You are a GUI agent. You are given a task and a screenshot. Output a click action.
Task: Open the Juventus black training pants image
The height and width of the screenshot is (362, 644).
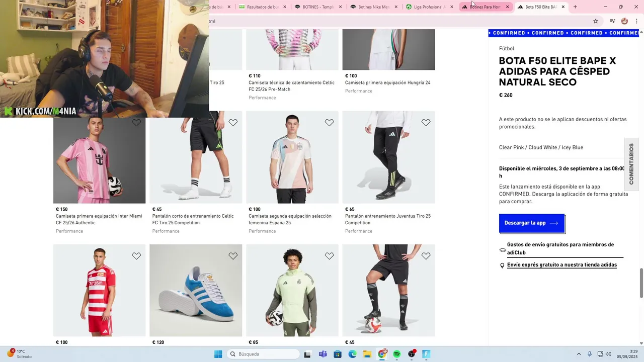pyautogui.click(x=389, y=157)
